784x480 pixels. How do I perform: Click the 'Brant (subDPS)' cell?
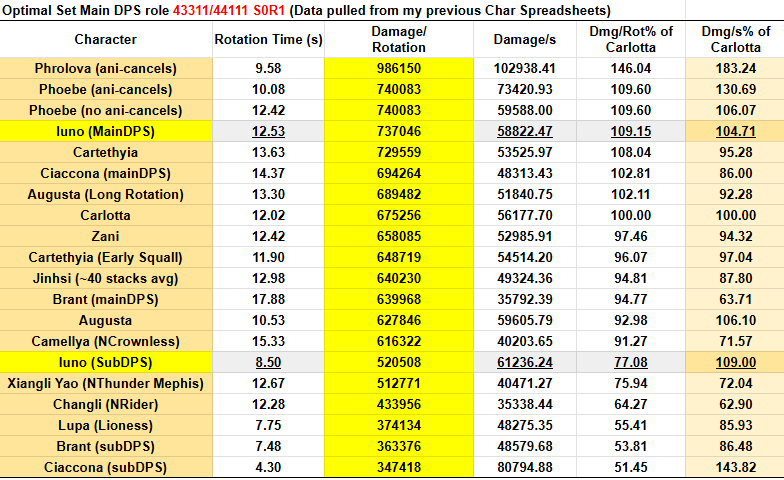pos(106,446)
